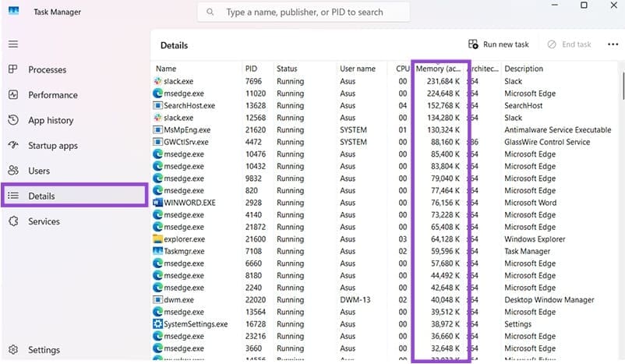625x364 pixels.
Task: Click the SearchHost.exe process icon
Action: [158, 105]
